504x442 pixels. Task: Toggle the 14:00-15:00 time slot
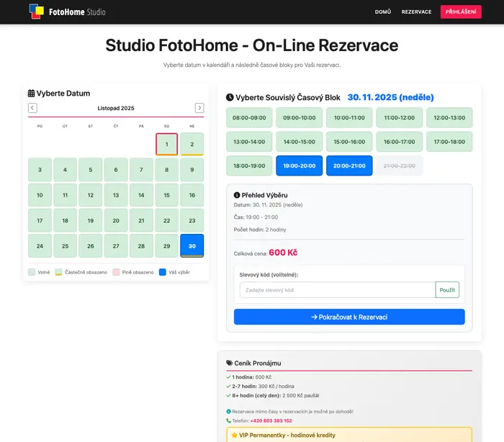click(x=300, y=141)
